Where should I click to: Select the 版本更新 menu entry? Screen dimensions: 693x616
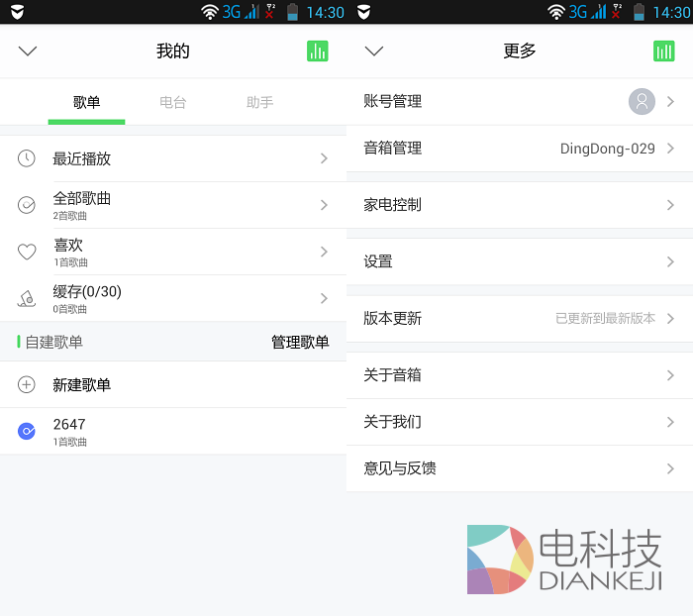click(x=520, y=318)
